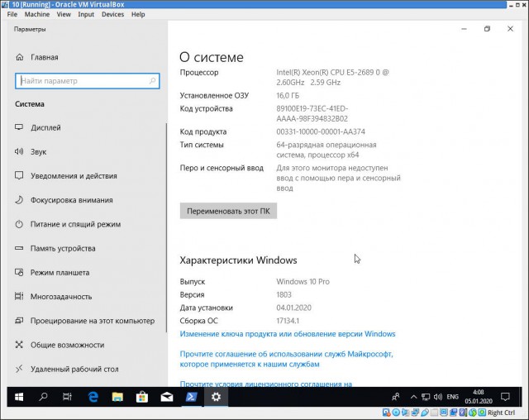Switch to PowerShell on the taskbar
The width and height of the screenshot is (529, 420).
(191, 397)
